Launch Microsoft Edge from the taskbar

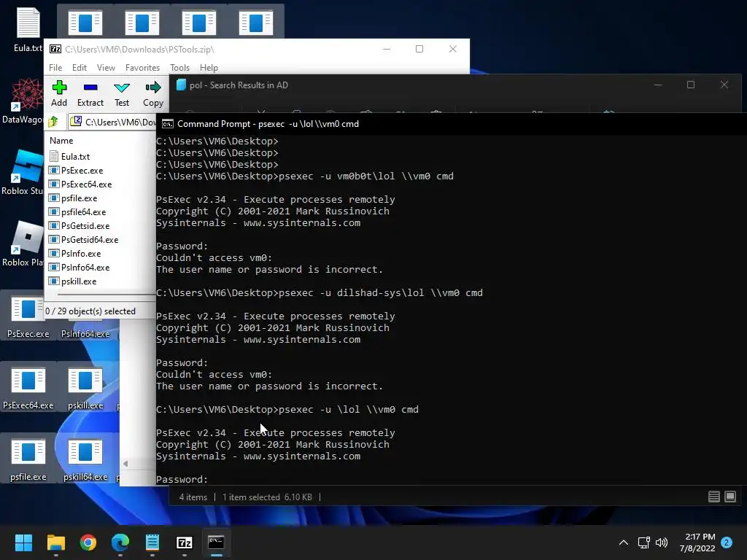click(120, 542)
